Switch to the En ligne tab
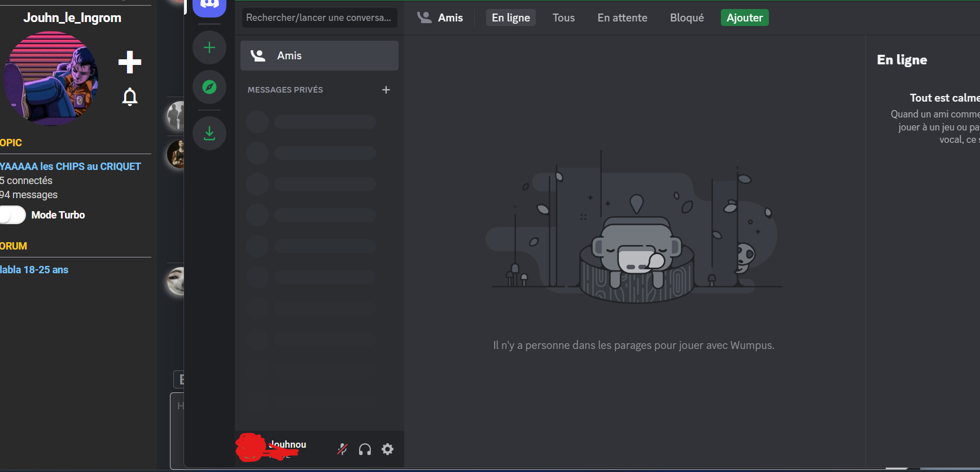This screenshot has height=472, width=980. tap(511, 18)
